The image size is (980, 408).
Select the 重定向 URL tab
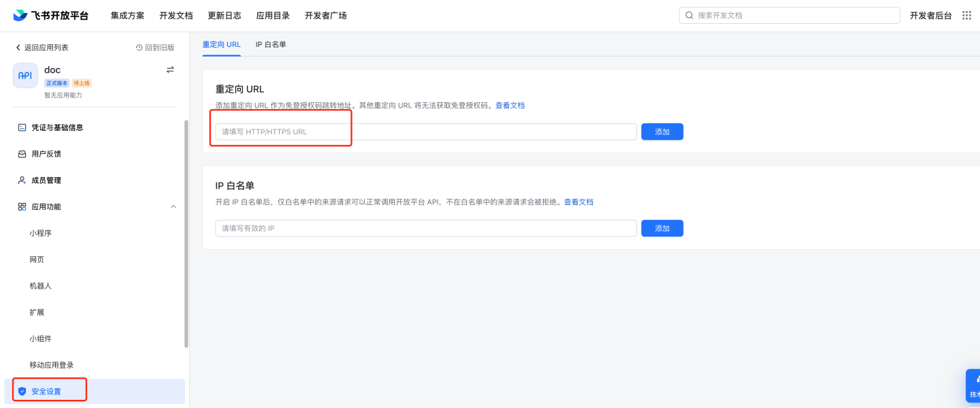(x=221, y=44)
